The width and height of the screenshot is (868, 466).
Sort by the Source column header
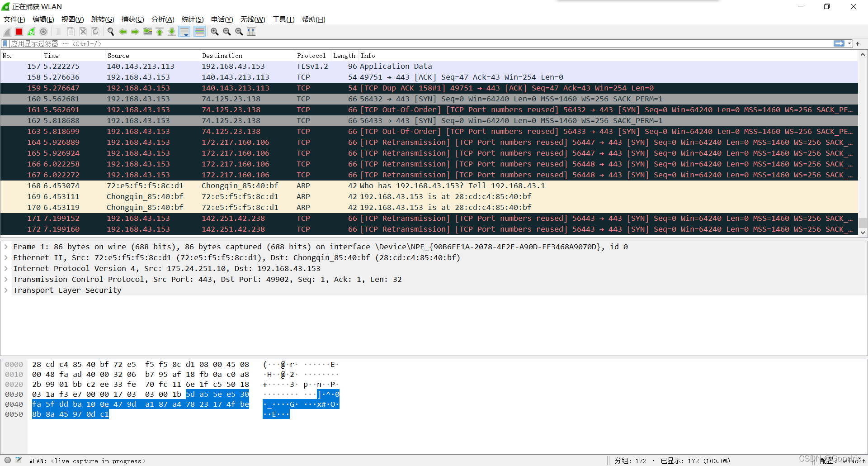click(152, 56)
